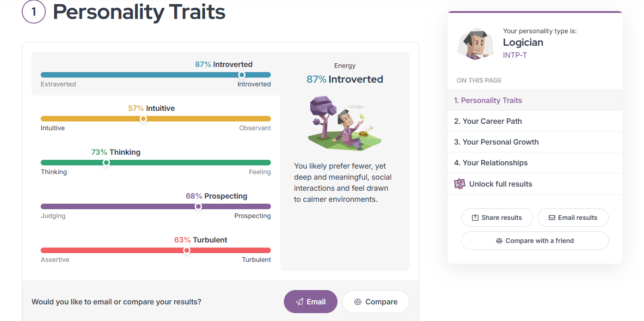Click the Introverted illustration under Energy
The width and height of the screenshot is (644, 321).
[345, 123]
